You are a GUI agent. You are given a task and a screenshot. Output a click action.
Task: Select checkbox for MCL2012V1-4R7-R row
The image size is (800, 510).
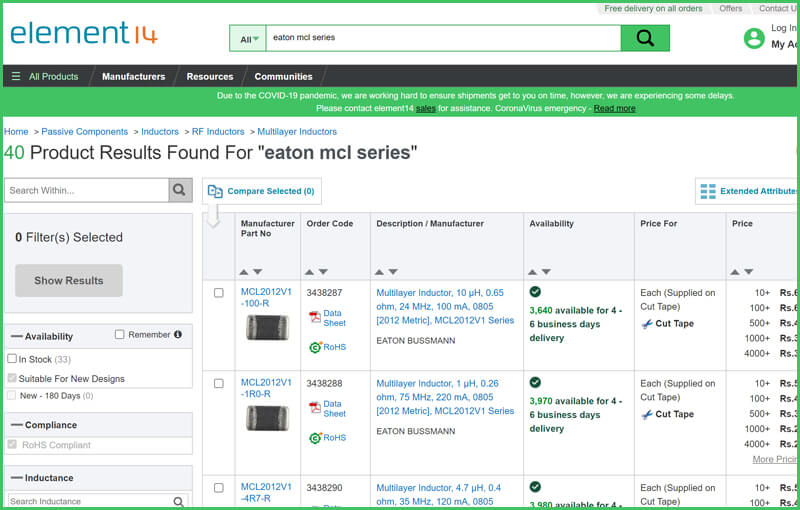pos(219,488)
